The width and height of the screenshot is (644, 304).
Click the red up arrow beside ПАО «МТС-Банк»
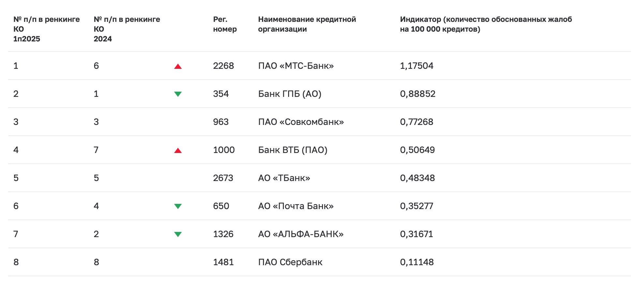(178, 67)
